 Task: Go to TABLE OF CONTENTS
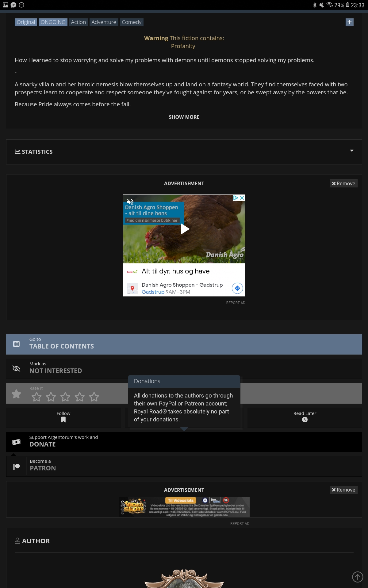tap(184, 344)
